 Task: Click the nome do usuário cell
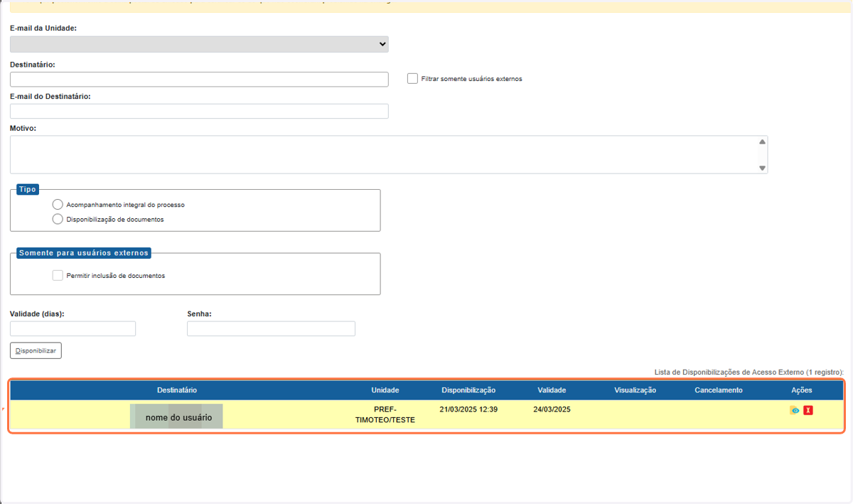tap(177, 417)
